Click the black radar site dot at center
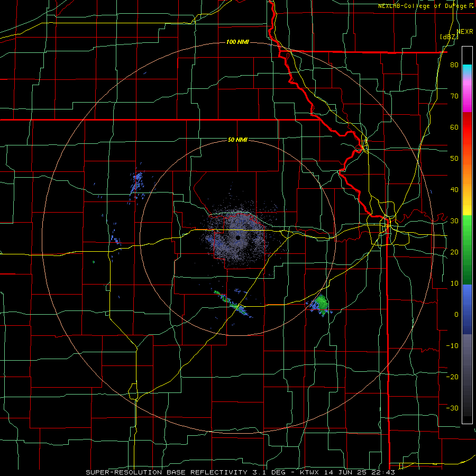The image size is (476, 476). point(238,237)
